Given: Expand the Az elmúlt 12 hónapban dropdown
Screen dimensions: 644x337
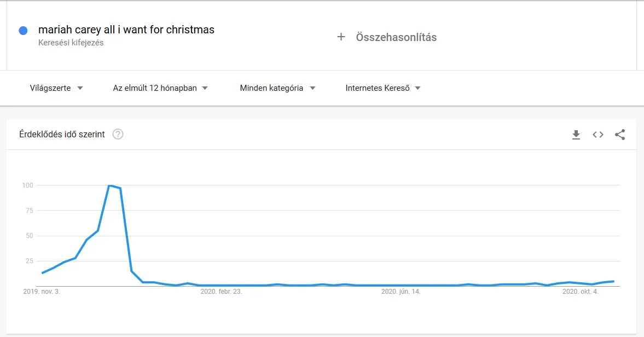Looking at the screenshot, I should pyautogui.click(x=160, y=88).
